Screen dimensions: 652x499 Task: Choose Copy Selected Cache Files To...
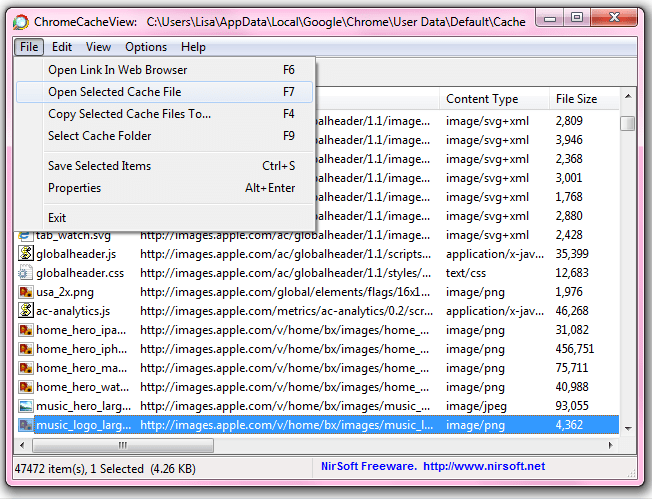[x=165, y=114]
